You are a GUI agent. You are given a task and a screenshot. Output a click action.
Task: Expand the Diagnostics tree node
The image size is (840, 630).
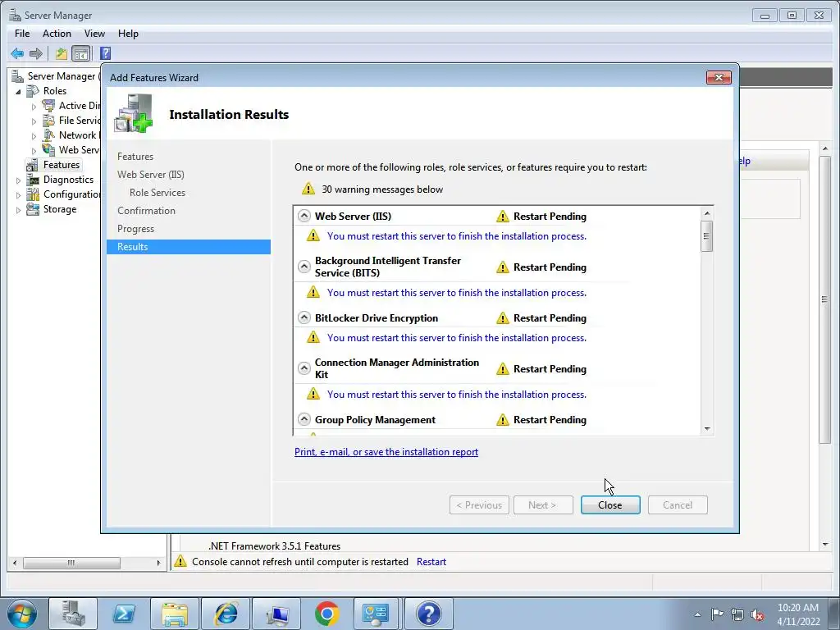click(18, 180)
